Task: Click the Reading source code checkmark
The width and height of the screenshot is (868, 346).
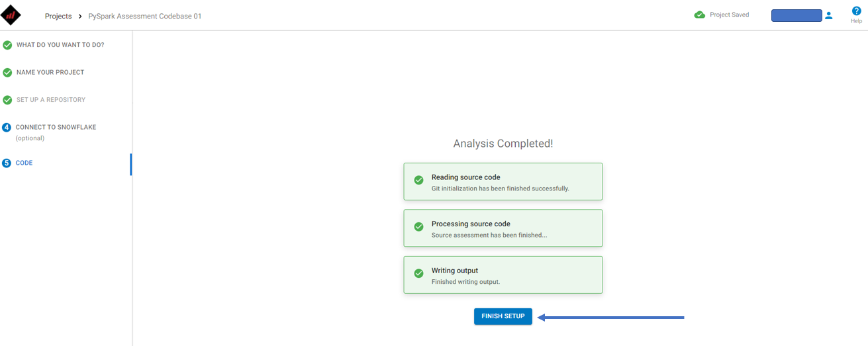Action: coord(418,180)
